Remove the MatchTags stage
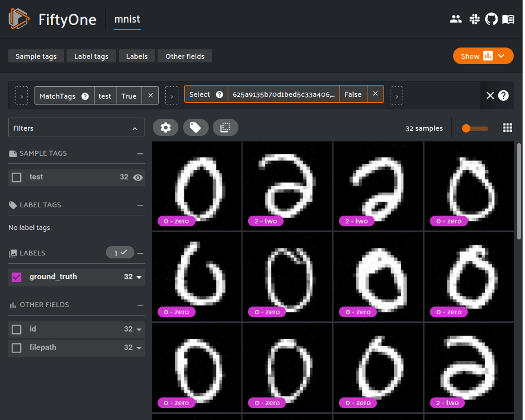The height and width of the screenshot is (420, 525). point(150,96)
